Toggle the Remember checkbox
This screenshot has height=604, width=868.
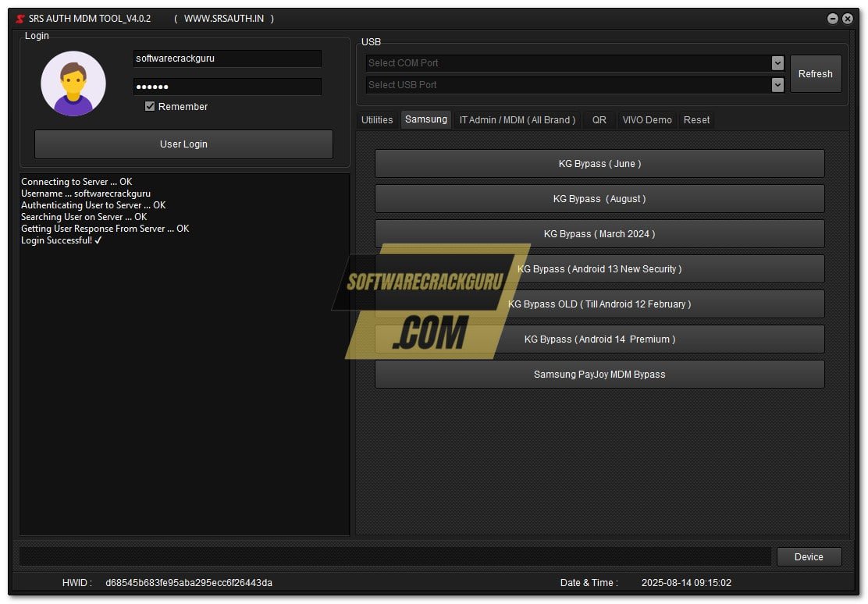(x=149, y=106)
